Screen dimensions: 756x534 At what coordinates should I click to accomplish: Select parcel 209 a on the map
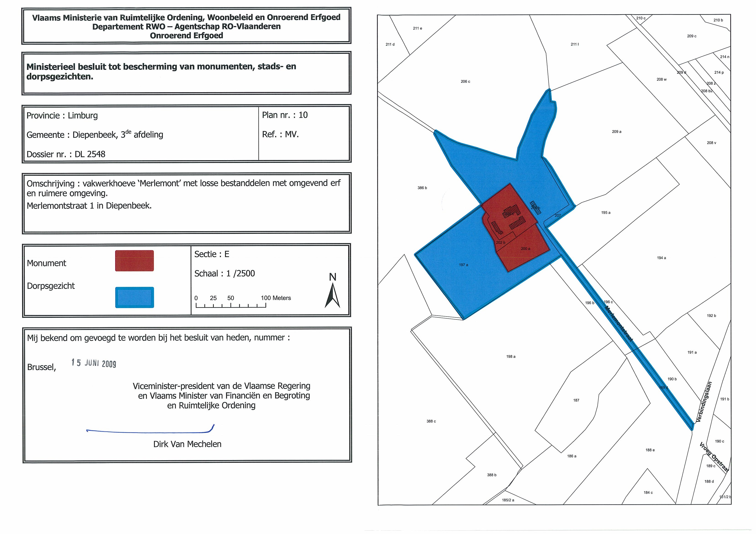(617, 132)
